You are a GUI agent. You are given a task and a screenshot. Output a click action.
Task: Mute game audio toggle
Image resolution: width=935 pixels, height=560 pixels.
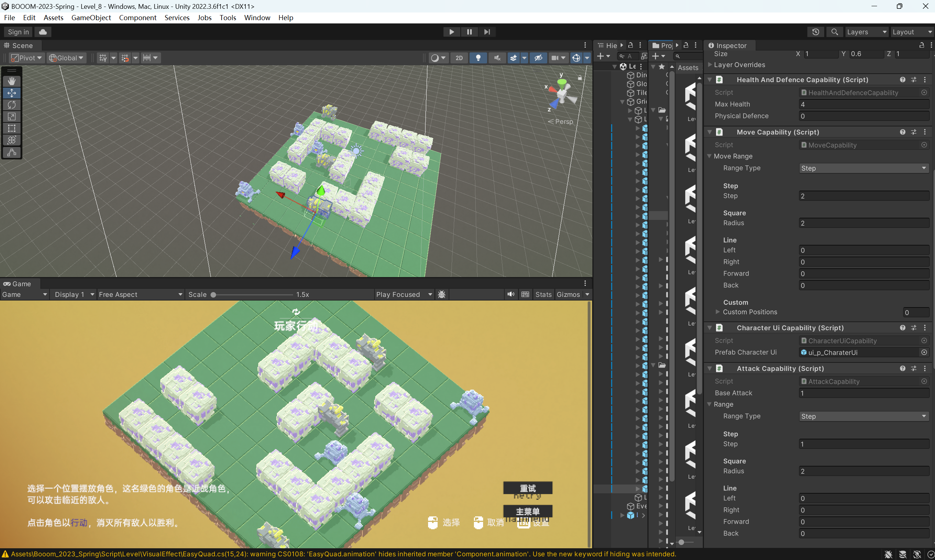[511, 294]
